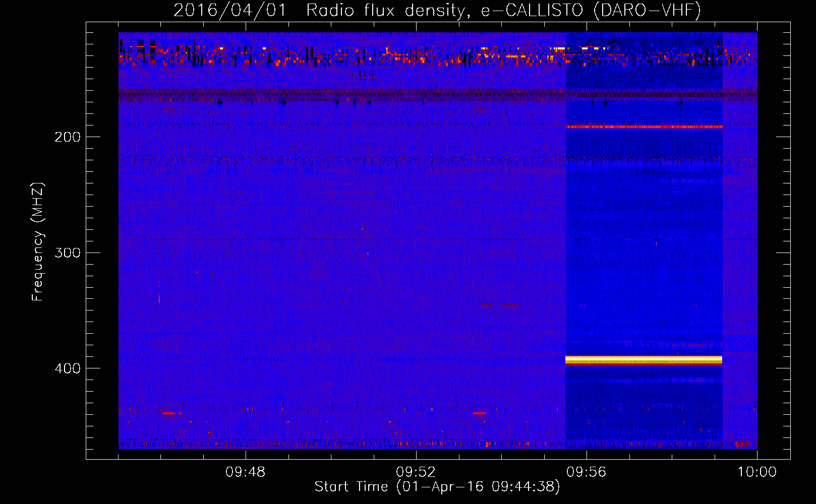
Task: Click the '09:52' time axis label
Action: click(416, 472)
